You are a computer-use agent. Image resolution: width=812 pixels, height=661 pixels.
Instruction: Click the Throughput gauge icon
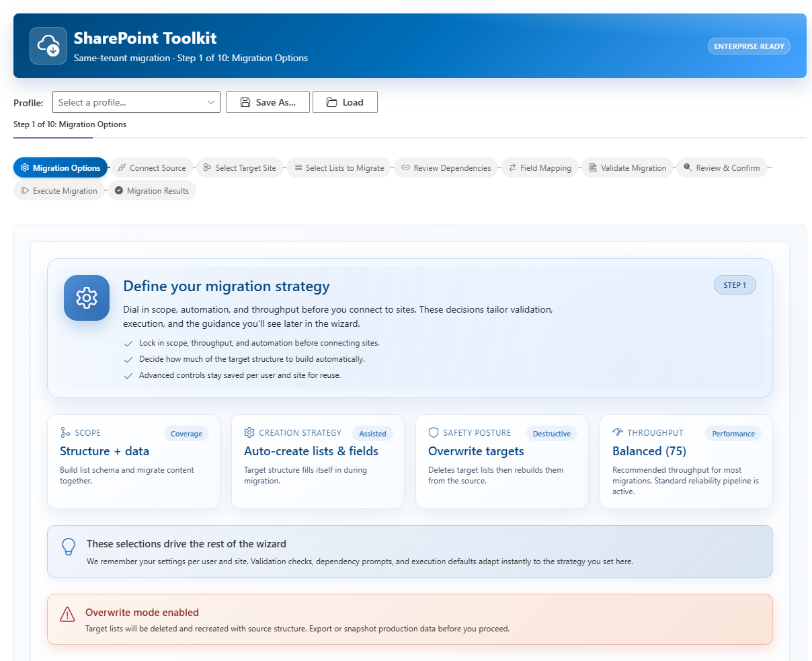(618, 432)
